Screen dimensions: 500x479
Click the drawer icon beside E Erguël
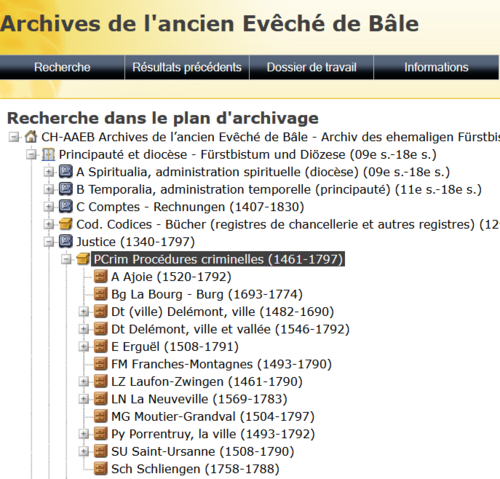(101, 346)
